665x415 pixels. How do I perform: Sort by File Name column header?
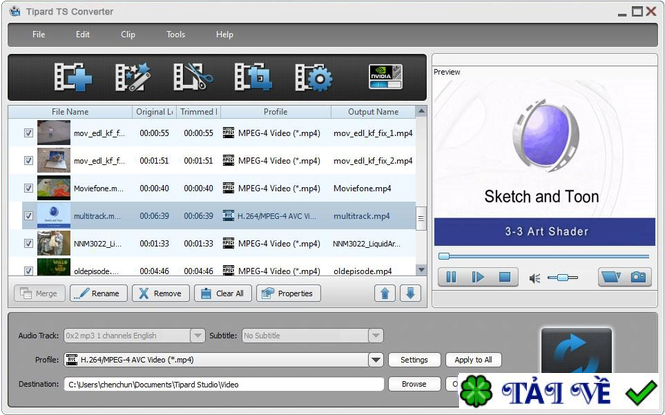(70, 112)
